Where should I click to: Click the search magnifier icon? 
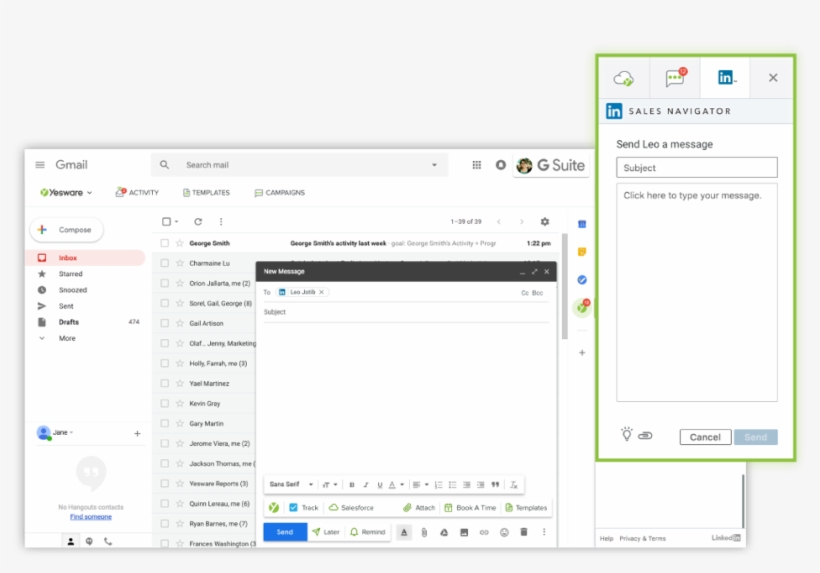click(x=164, y=165)
